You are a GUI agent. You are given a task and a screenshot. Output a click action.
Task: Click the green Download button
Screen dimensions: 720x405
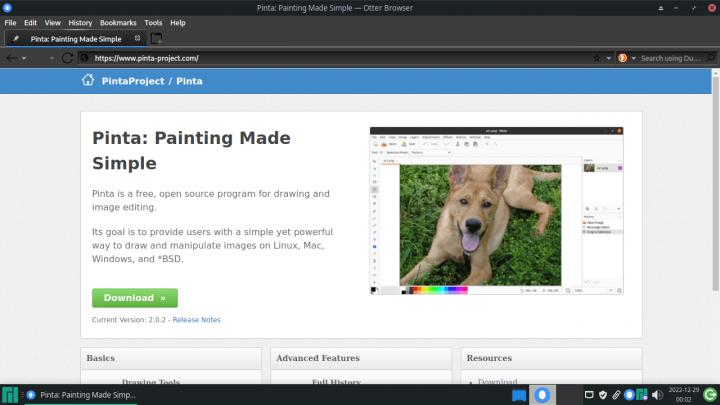(x=134, y=298)
